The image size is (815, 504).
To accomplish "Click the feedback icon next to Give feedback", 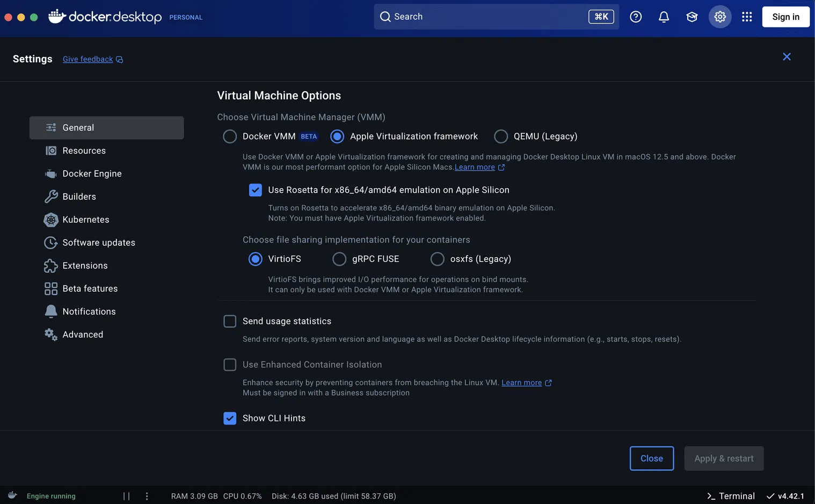I will (120, 60).
